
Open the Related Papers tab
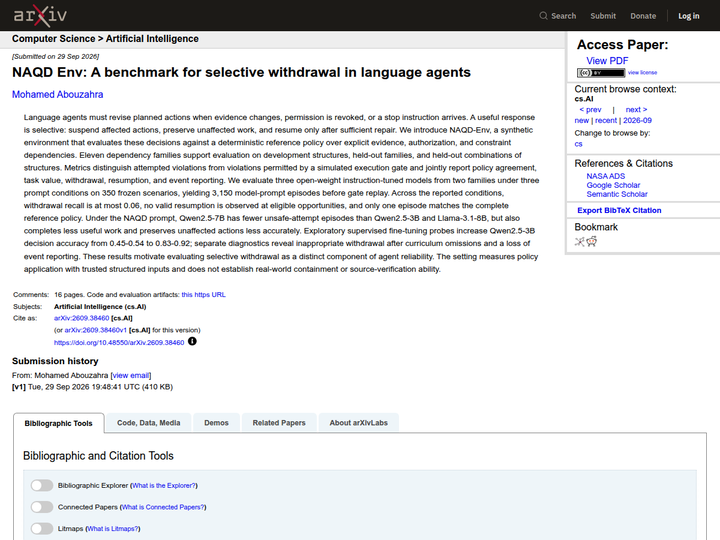[x=279, y=422]
